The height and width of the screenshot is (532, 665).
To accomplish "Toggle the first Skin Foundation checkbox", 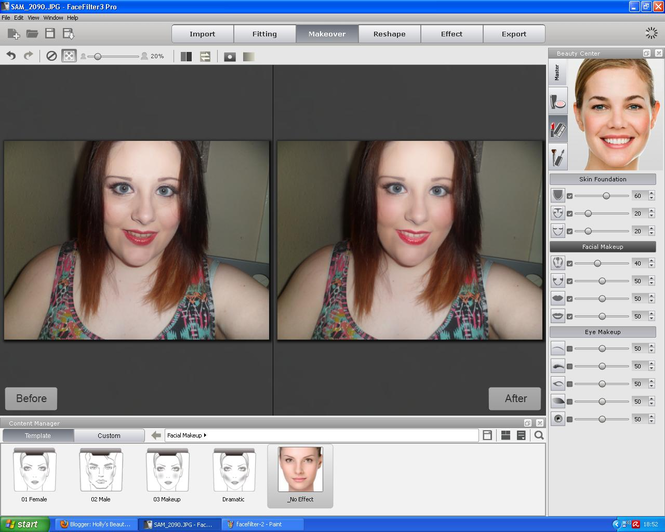I will [570, 196].
